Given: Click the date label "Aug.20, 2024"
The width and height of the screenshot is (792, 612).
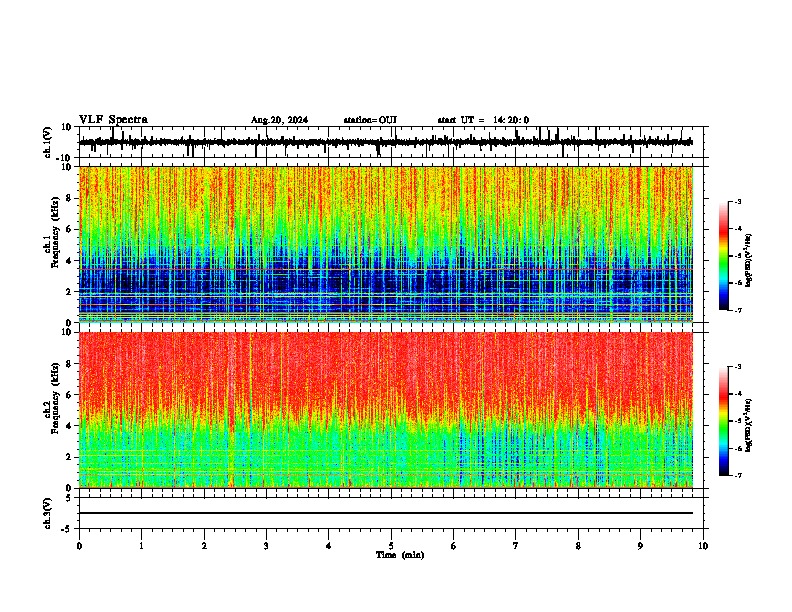Looking at the screenshot, I should 279,120.
